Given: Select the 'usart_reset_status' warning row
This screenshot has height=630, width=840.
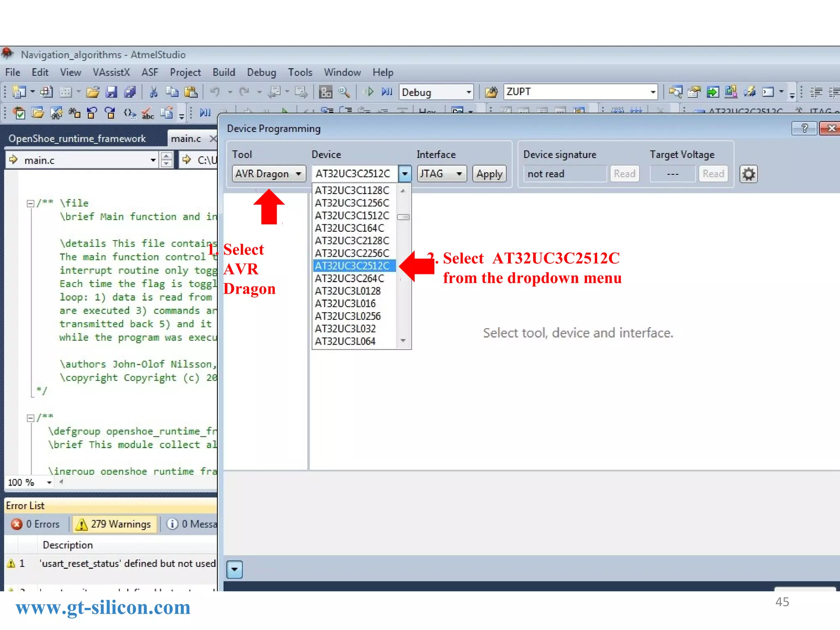Looking at the screenshot, I should [x=111, y=564].
